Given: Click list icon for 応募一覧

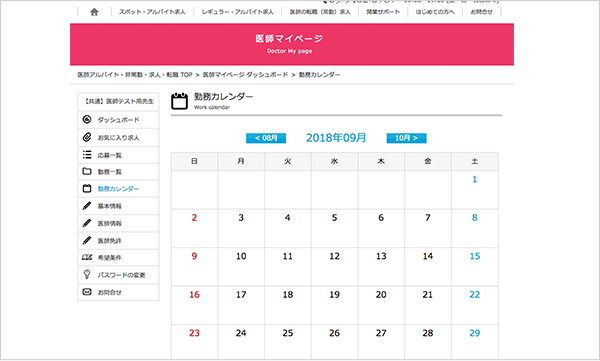Looking at the screenshot, I should [x=87, y=155].
